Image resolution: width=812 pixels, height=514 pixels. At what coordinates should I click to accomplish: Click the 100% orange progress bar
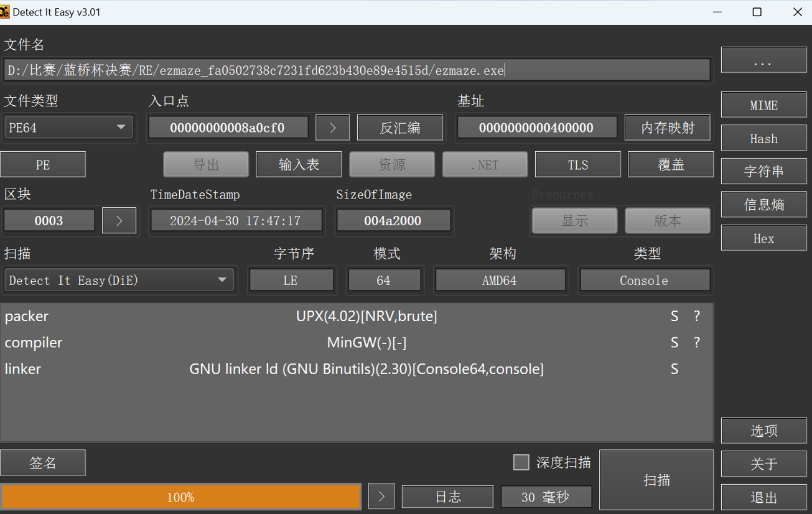pyautogui.click(x=180, y=497)
